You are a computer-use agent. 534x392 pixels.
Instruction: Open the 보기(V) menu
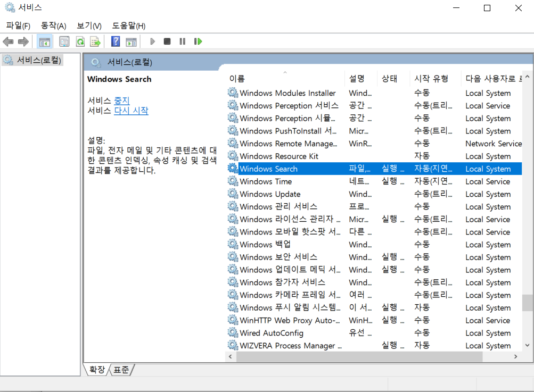coord(89,26)
